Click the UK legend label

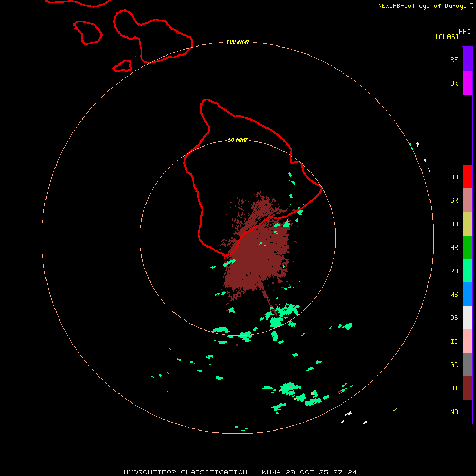pyautogui.click(x=454, y=84)
